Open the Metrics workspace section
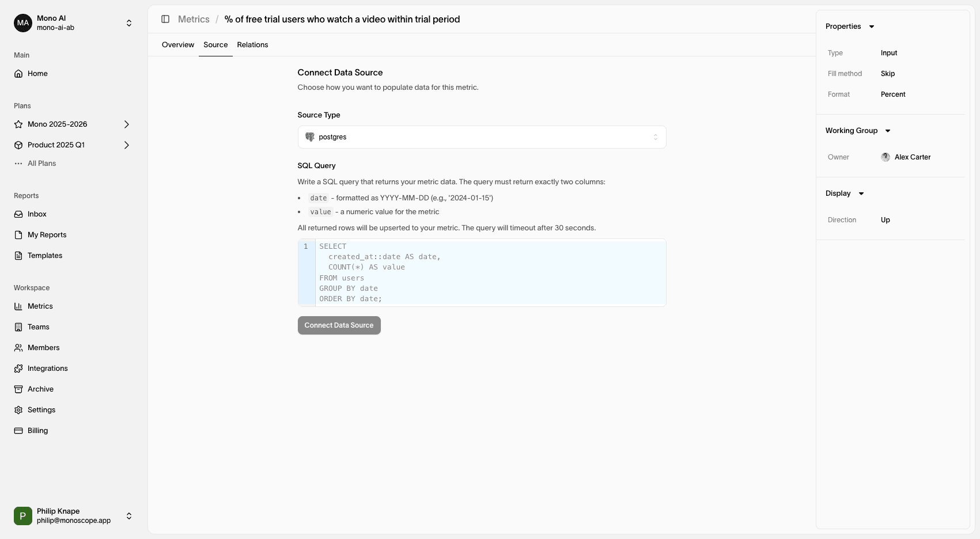Screen dimensions: 980x539 [x=40, y=306]
